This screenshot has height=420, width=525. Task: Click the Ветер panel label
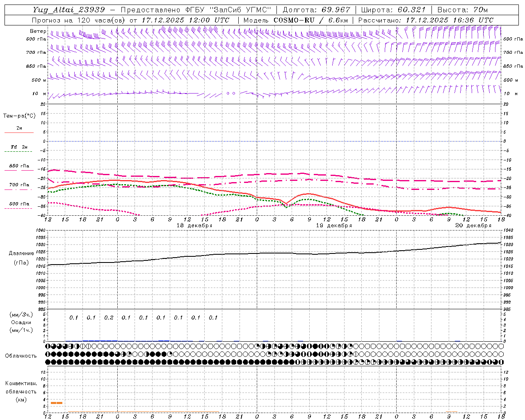38,31
